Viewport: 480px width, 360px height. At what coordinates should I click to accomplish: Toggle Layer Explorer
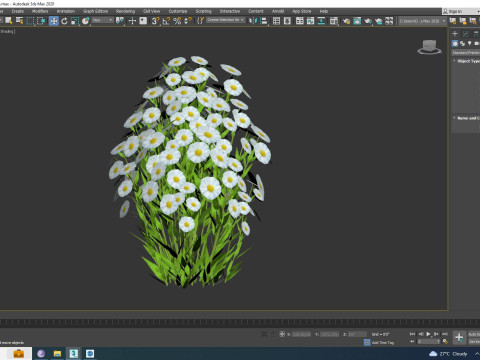[x=287, y=21]
